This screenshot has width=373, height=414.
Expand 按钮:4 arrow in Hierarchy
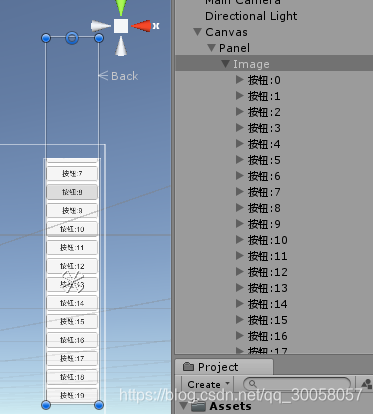click(x=240, y=143)
